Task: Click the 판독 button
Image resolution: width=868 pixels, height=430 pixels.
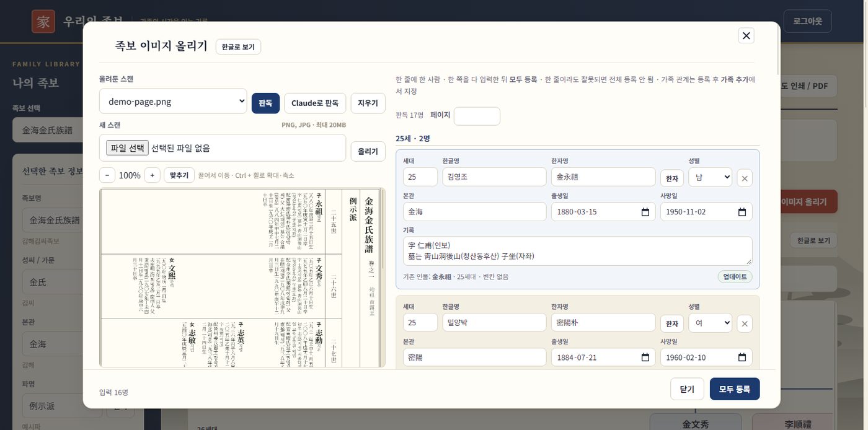Action: tap(265, 103)
